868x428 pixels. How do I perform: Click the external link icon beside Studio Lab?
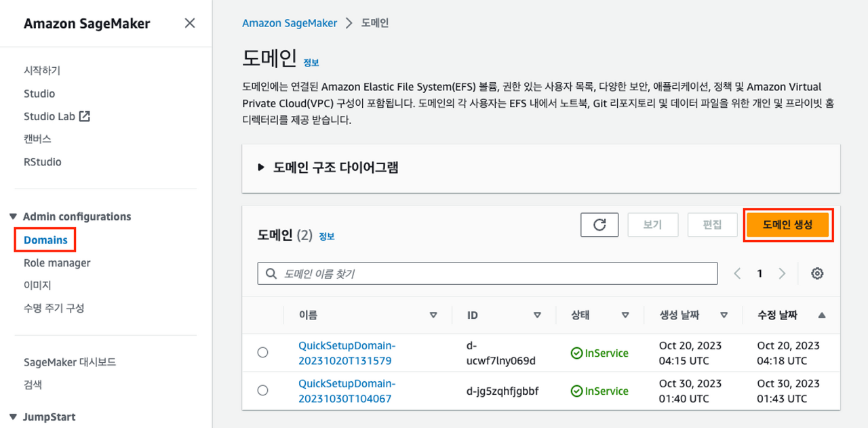tap(84, 116)
